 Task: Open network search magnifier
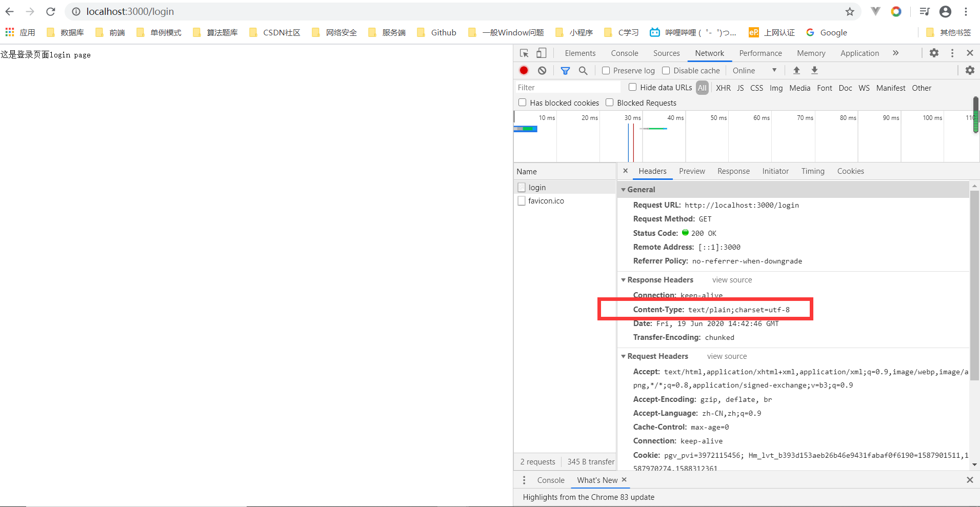[583, 70]
